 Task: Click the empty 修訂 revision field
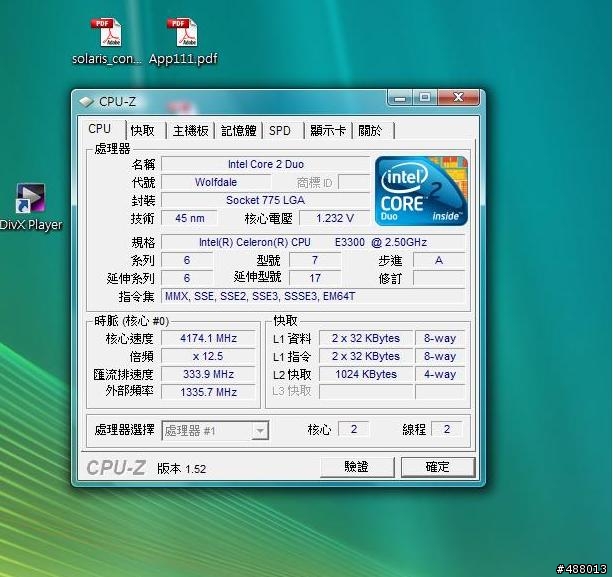(439, 278)
